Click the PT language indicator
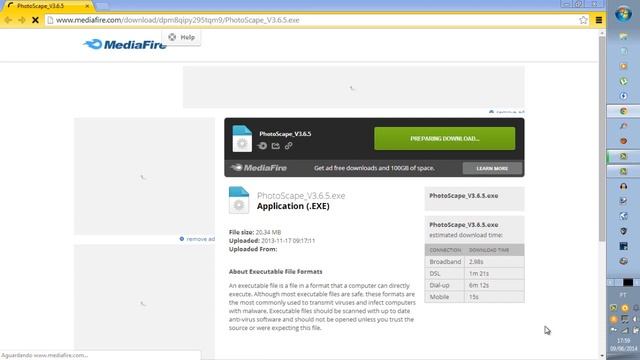This screenshot has height=360, width=640. coord(623,295)
